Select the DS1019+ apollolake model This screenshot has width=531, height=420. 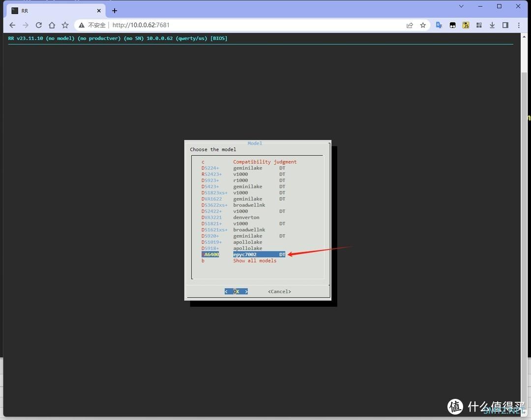point(232,242)
